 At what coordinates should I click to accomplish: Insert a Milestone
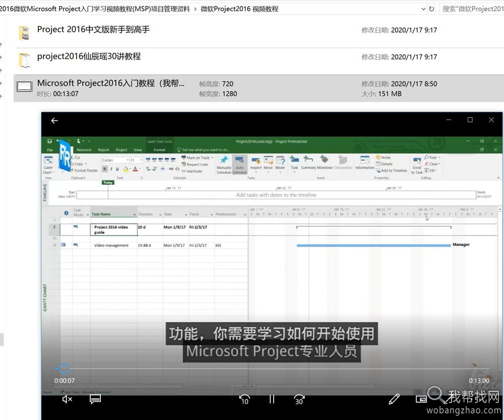click(x=325, y=163)
